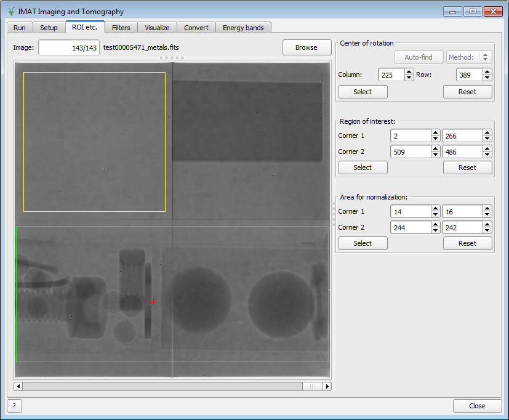Select a new region of interest
509x420 pixels.
pyautogui.click(x=363, y=167)
